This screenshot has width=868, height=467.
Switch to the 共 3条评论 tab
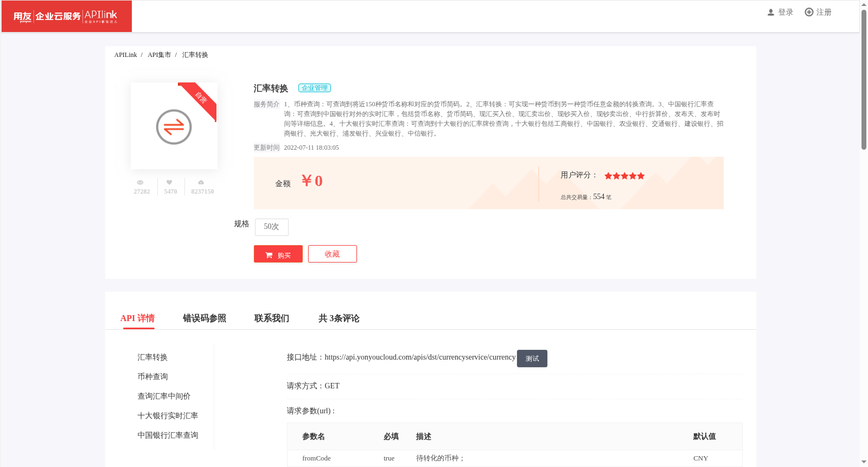click(339, 318)
